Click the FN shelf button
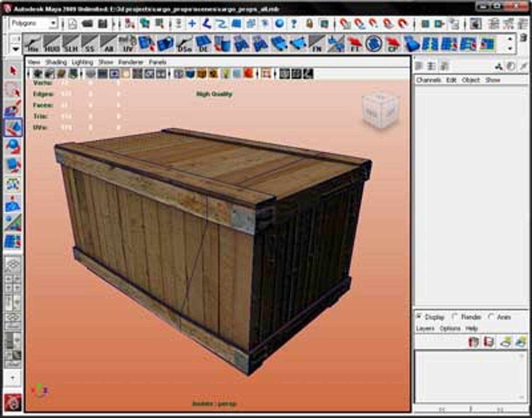The width and height of the screenshot is (532, 418). click(x=317, y=43)
